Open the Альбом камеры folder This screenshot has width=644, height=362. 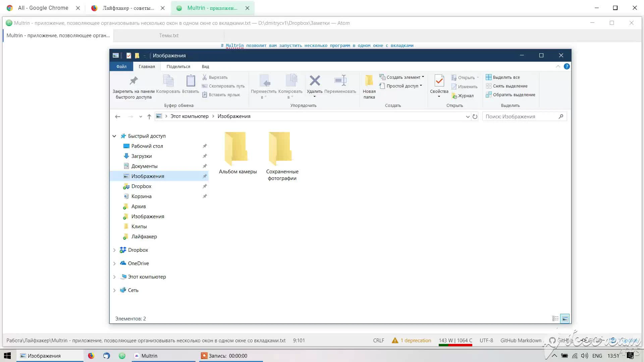[x=238, y=154]
